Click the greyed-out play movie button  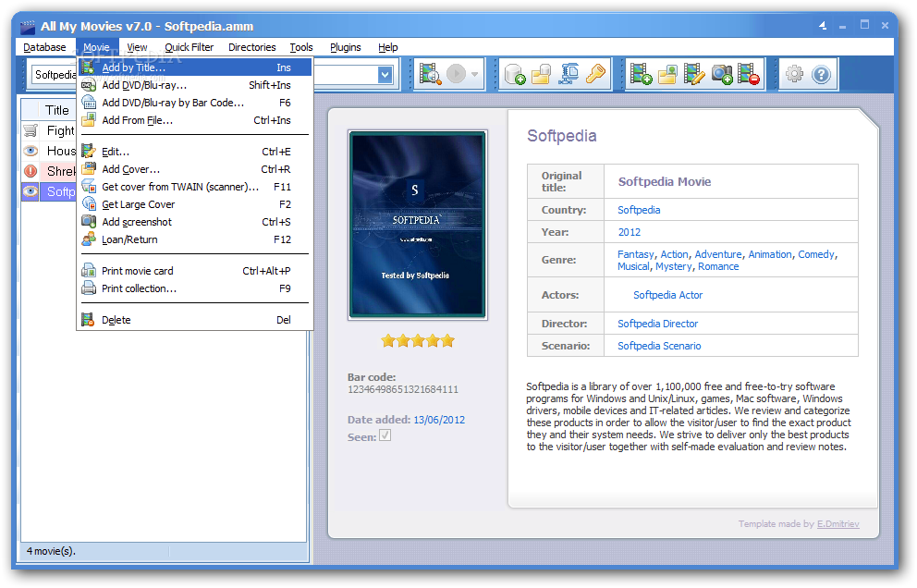click(x=456, y=74)
